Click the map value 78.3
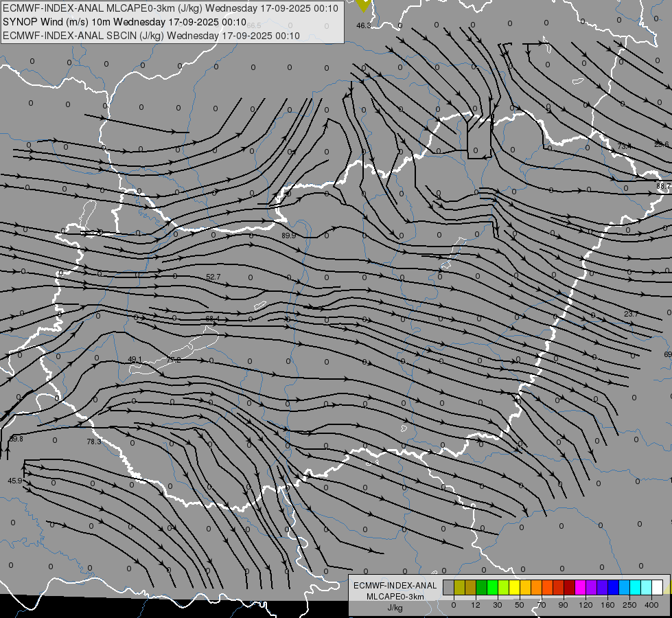 94,442
